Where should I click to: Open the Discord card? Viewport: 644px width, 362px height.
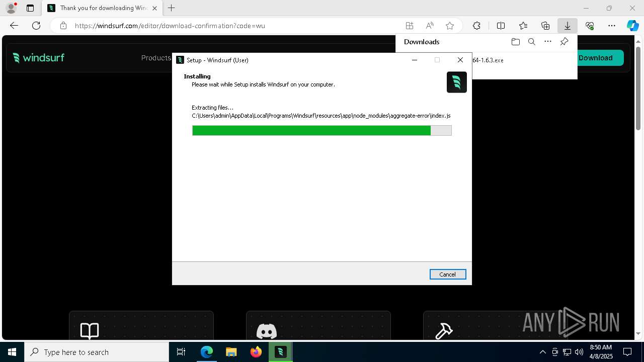click(318, 326)
